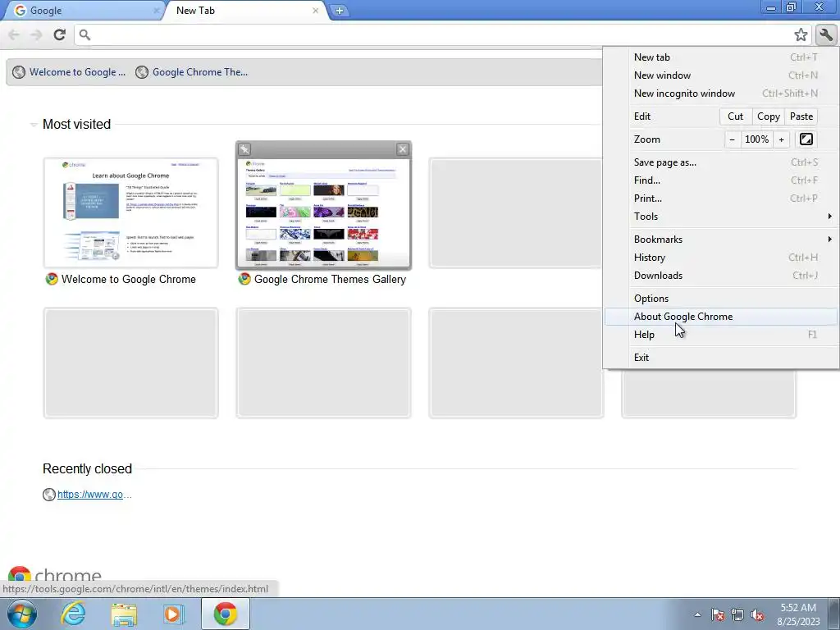Show hidden tray icons arrow
This screenshot has height=630, width=840.
pyautogui.click(x=697, y=614)
